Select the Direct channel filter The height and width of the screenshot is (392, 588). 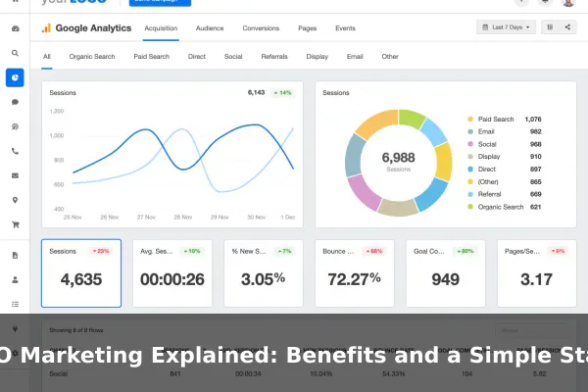[x=197, y=57]
